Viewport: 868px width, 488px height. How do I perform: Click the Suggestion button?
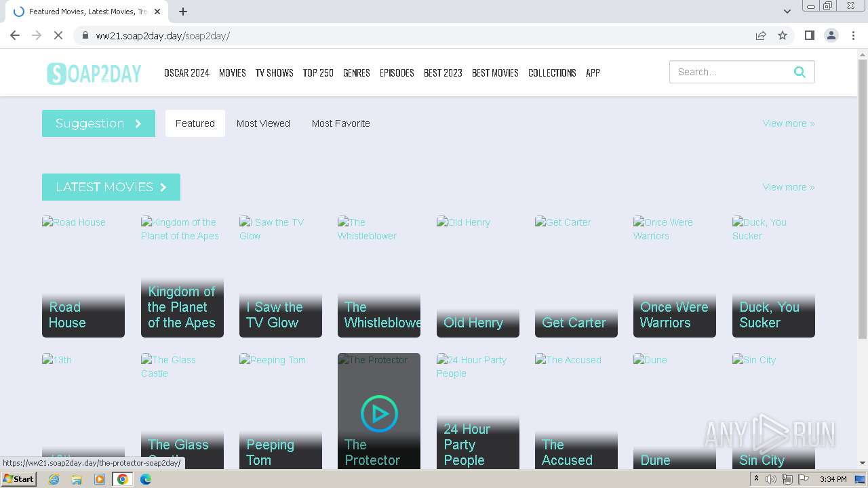click(x=98, y=123)
